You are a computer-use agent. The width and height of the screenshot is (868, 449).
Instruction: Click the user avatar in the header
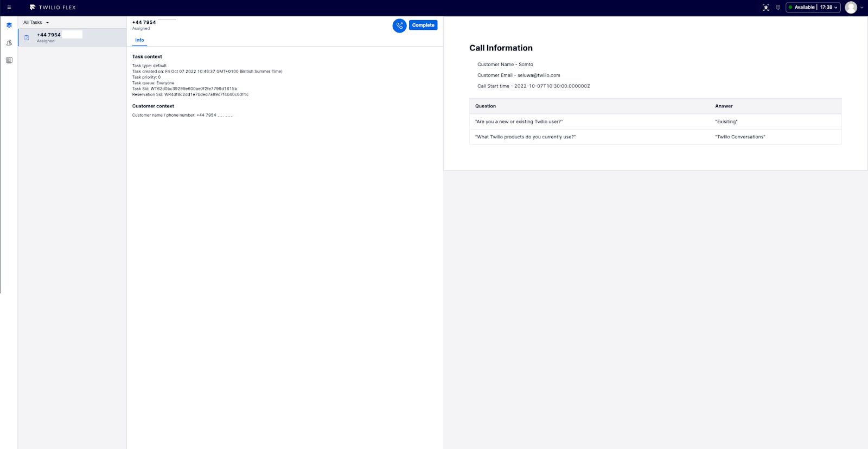point(851,8)
